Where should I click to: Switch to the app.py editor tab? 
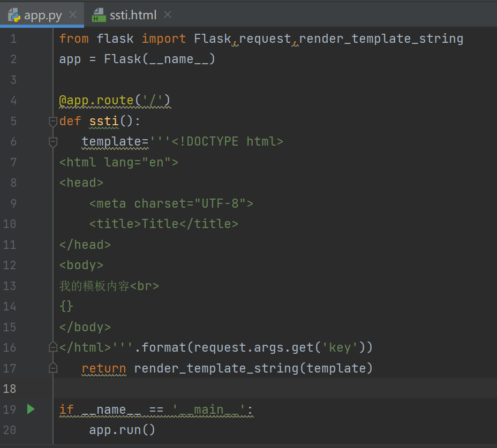(42, 15)
